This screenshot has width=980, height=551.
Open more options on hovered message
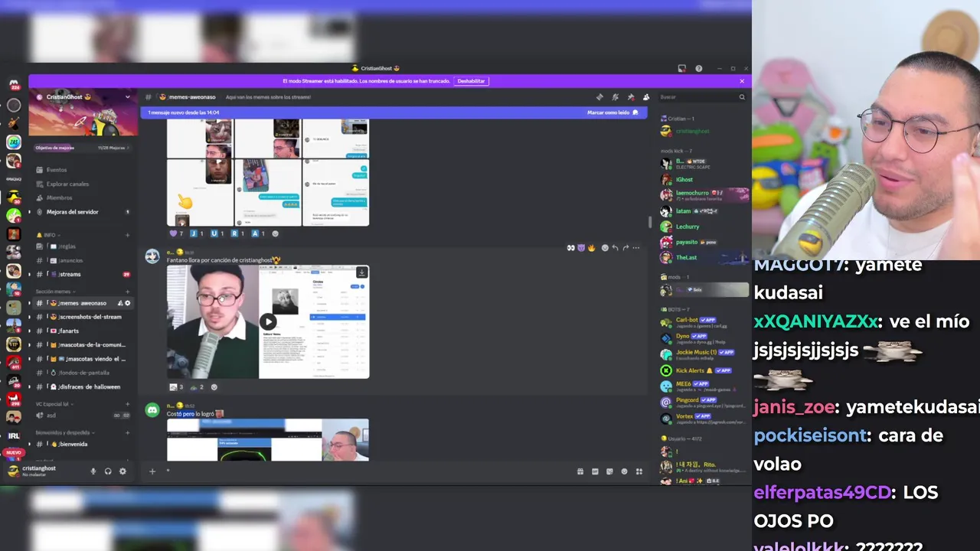point(636,248)
